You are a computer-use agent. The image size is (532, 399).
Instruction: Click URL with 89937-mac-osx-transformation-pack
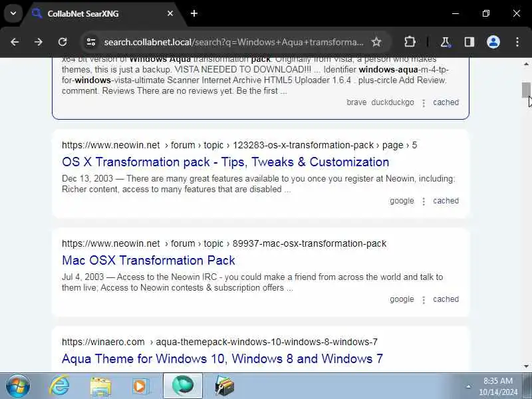tap(224, 243)
